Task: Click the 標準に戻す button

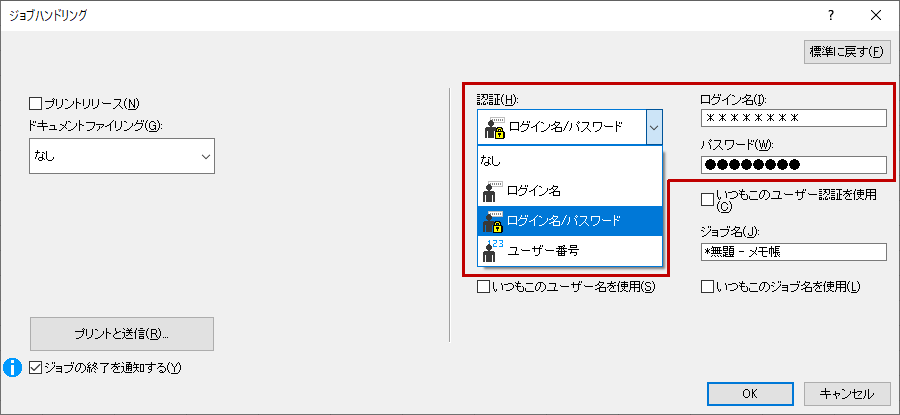Action: pyautogui.click(x=847, y=51)
